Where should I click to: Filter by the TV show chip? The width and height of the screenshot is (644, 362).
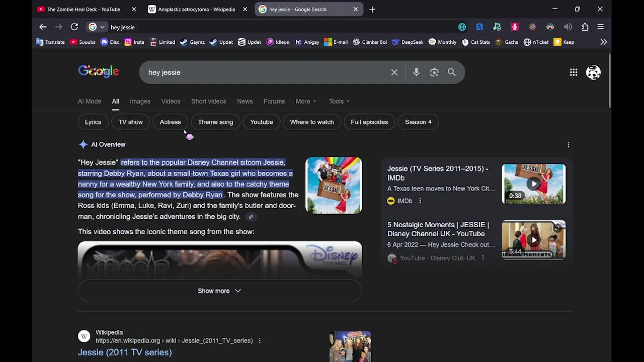130,122
